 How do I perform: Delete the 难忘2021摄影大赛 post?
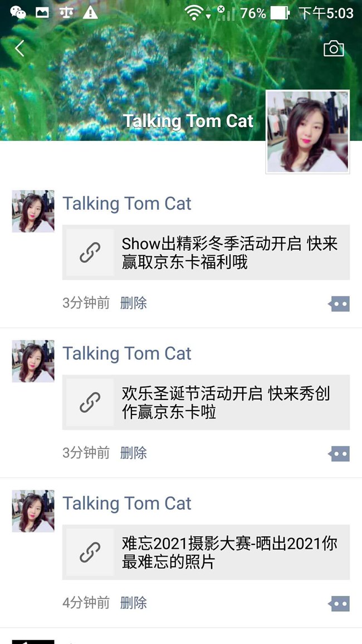(x=134, y=603)
